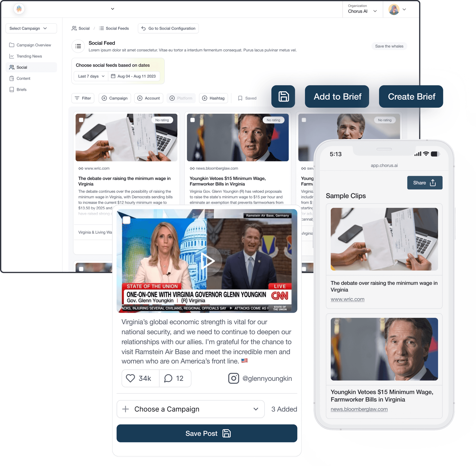This screenshot has width=476, height=466.
Task: Toggle the no-rating checkbox on second card
Action: click(x=193, y=120)
